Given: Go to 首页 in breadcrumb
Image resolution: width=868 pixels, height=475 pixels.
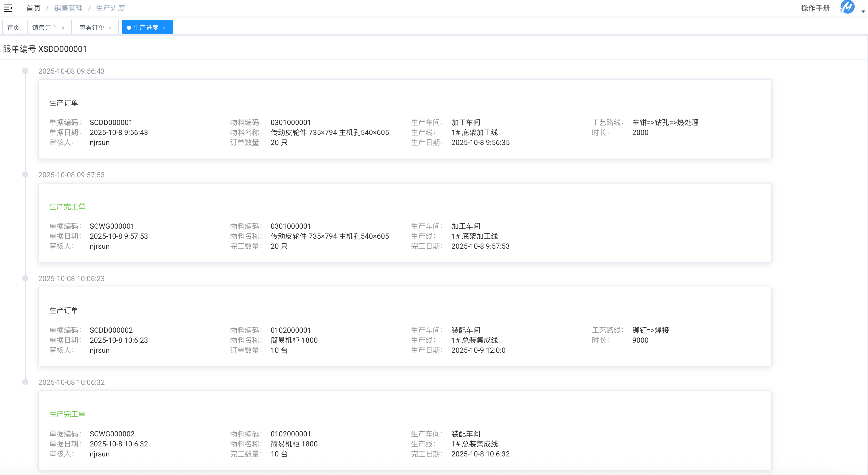Looking at the screenshot, I should [33, 8].
